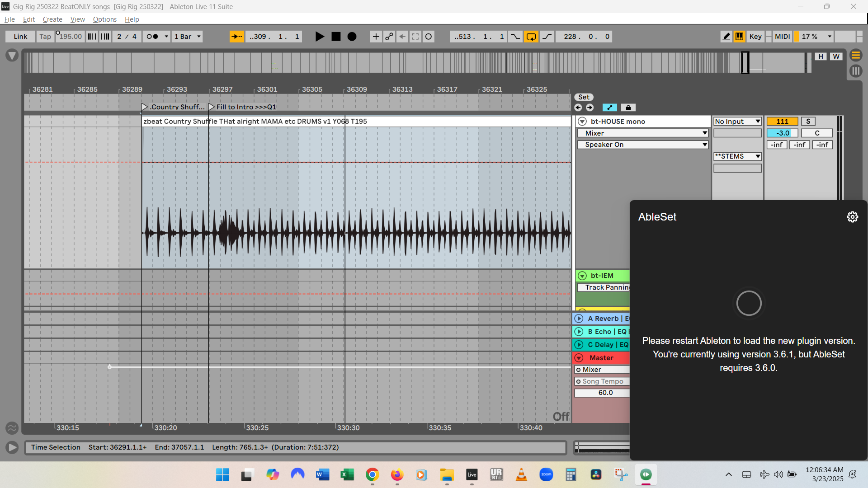Adjust track pan C field
The width and height of the screenshot is (868, 488).
click(x=817, y=133)
